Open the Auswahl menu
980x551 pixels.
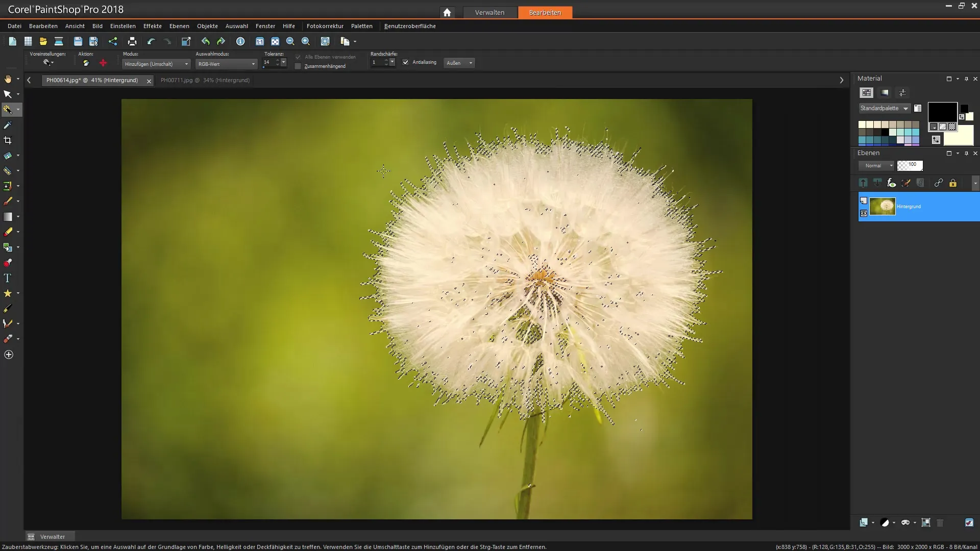click(237, 26)
